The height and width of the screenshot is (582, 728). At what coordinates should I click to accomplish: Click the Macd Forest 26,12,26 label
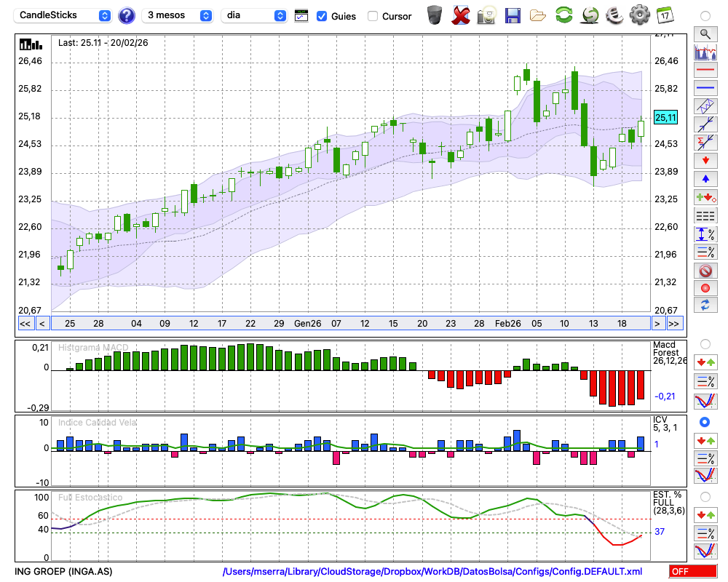click(669, 353)
